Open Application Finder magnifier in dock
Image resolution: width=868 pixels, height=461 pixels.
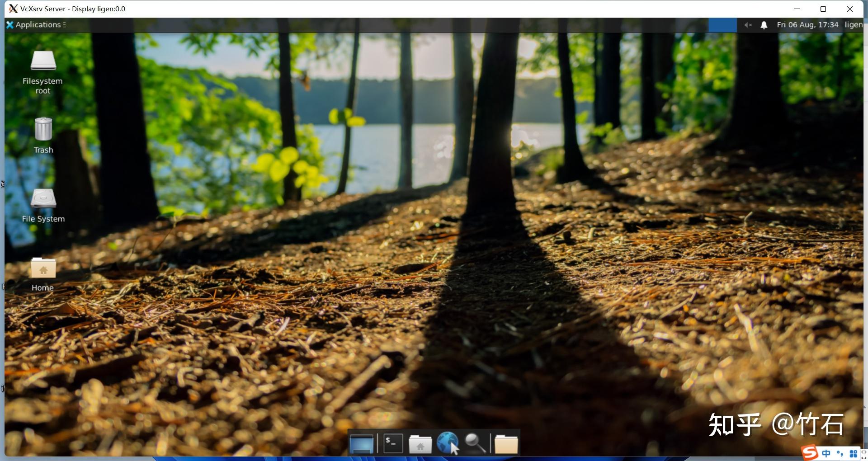[x=475, y=443]
